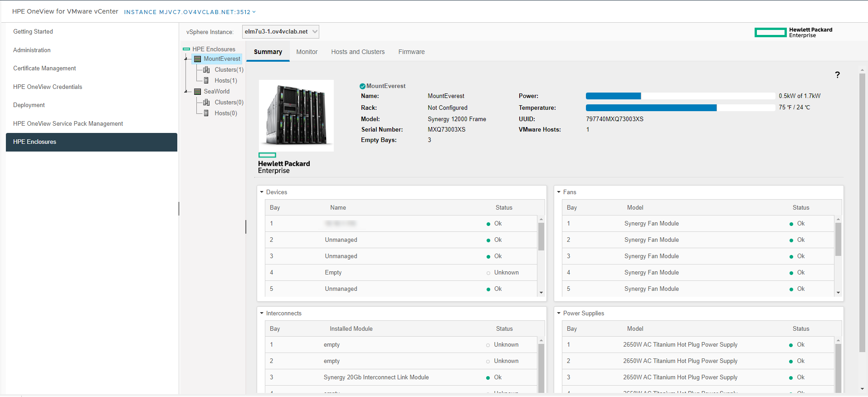Click the Power usage progress bar

[681, 96]
